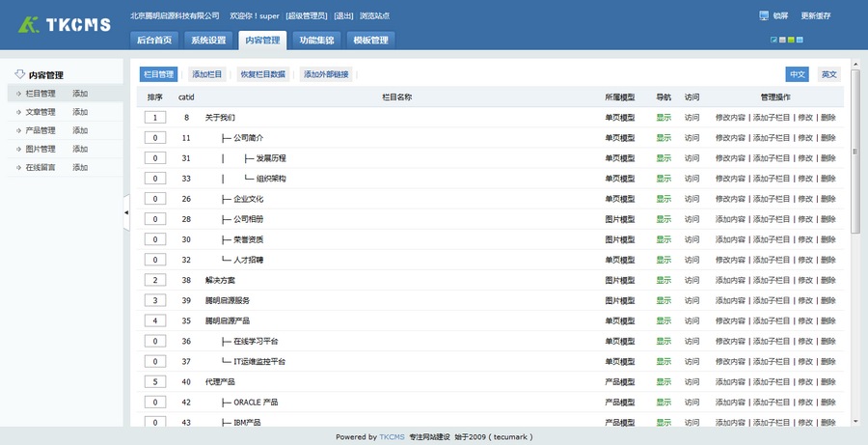Collapse the sidebar with the arrow handle
The height and width of the screenshot is (445, 868).
click(126, 212)
